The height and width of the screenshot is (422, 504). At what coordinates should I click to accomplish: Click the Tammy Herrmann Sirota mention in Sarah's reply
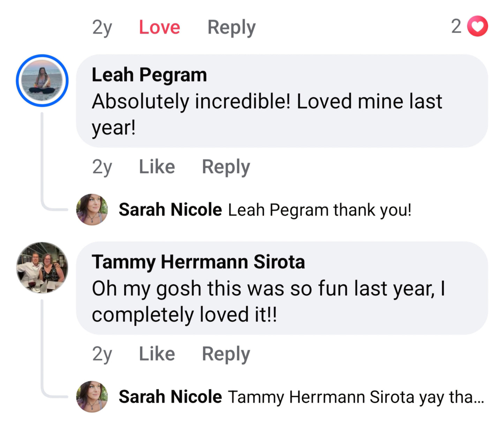(x=321, y=397)
